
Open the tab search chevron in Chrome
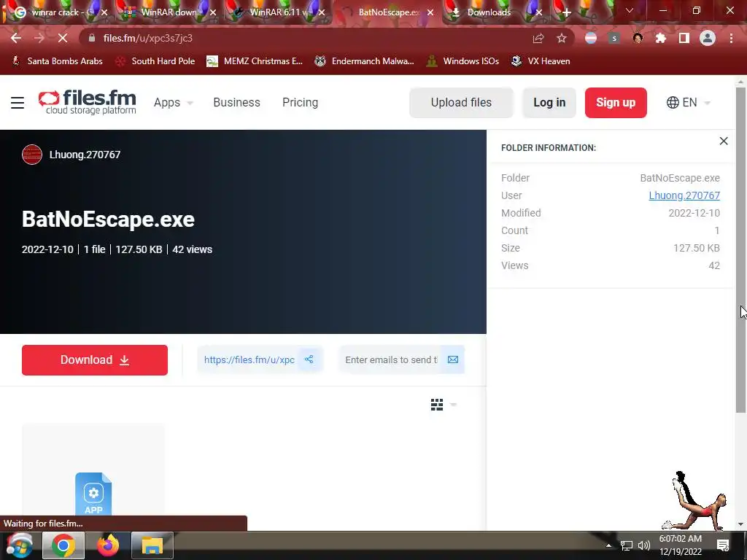(x=630, y=10)
